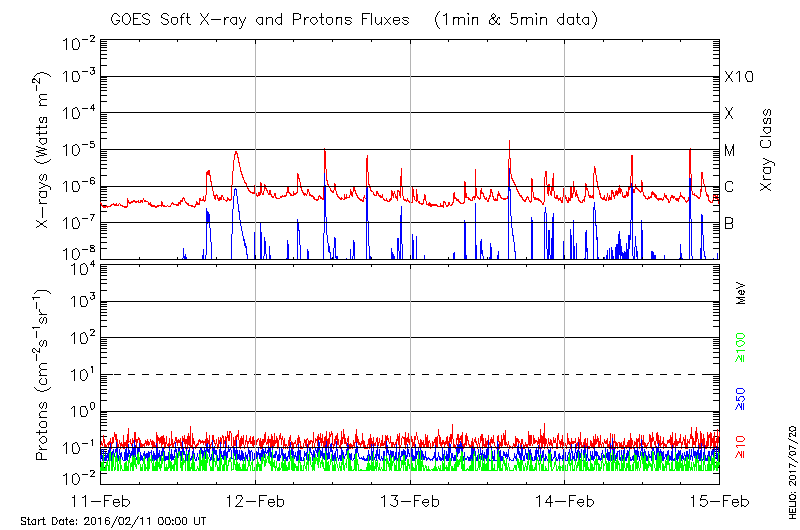Click the 'Start Date: 2016/02/11 00:00 UT' text
The width and height of the screenshot is (800, 530).
(x=113, y=521)
